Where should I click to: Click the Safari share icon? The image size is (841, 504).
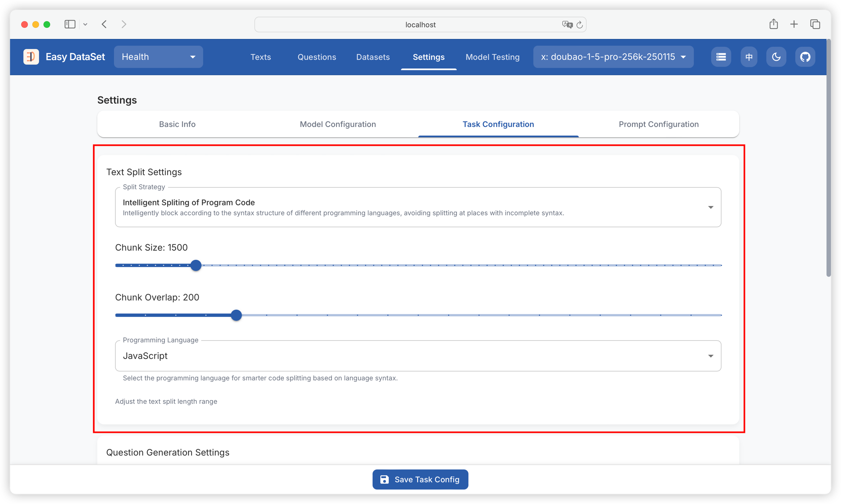(773, 24)
